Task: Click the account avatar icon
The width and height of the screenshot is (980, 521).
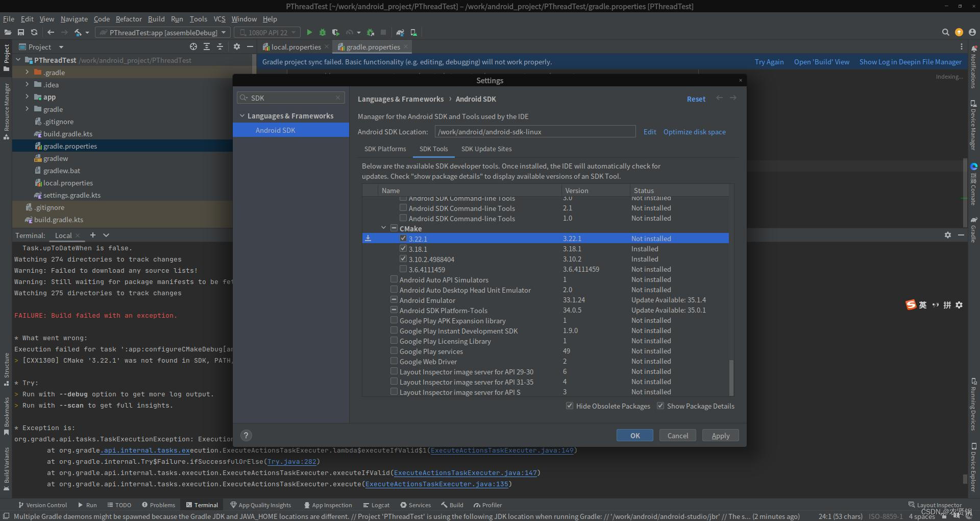Action: pos(972,32)
